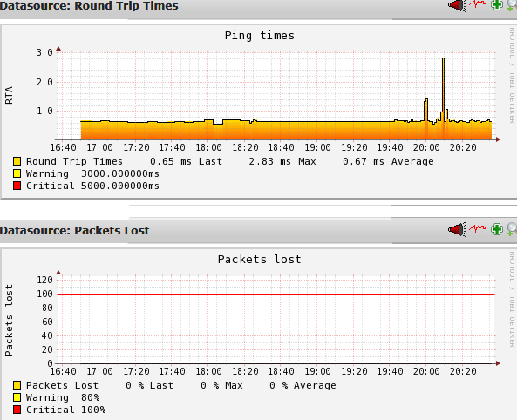Click the 'RTA' axis label
Screen dimensions: 517x420
[9, 95]
